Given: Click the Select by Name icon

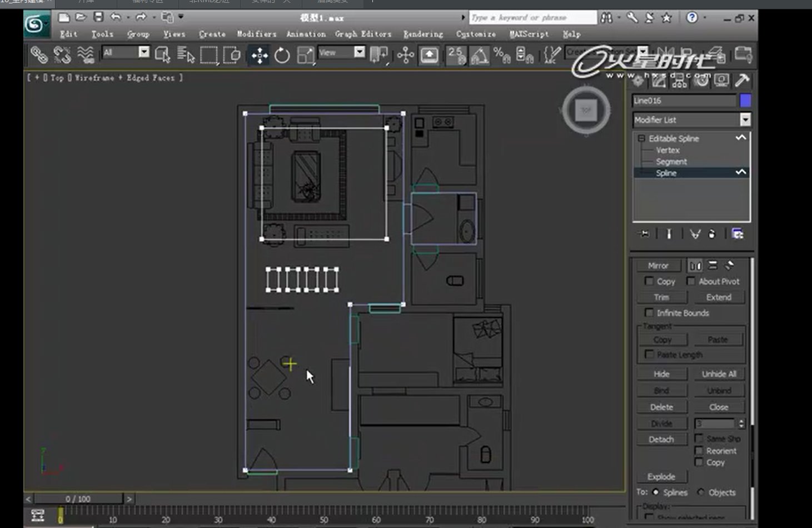Looking at the screenshot, I should point(186,54).
